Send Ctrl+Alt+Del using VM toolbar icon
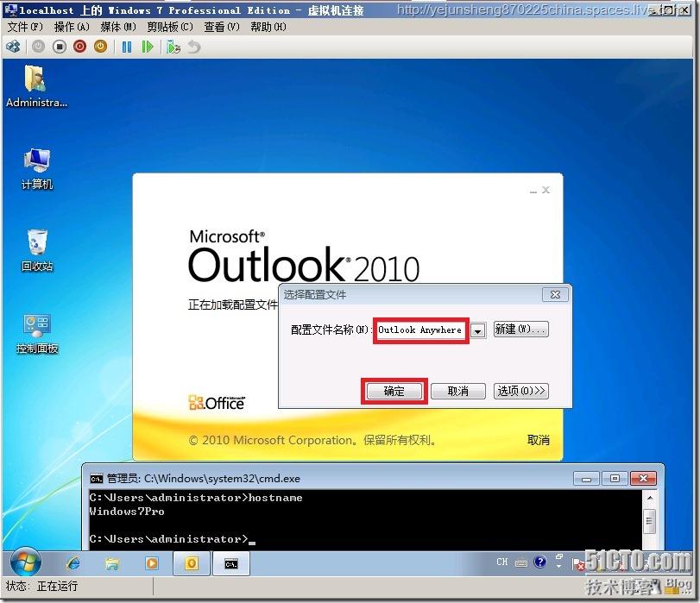The width and height of the screenshot is (700, 603). [13, 46]
